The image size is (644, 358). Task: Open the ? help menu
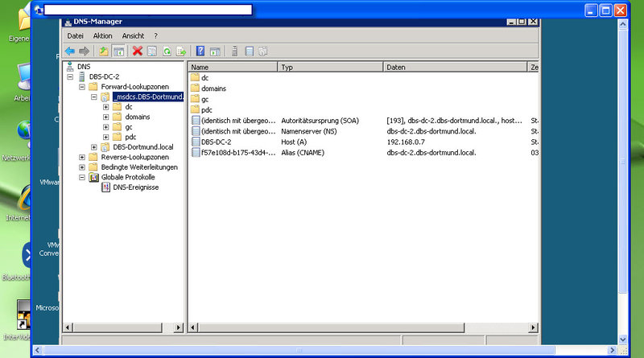pyautogui.click(x=155, y=36)
